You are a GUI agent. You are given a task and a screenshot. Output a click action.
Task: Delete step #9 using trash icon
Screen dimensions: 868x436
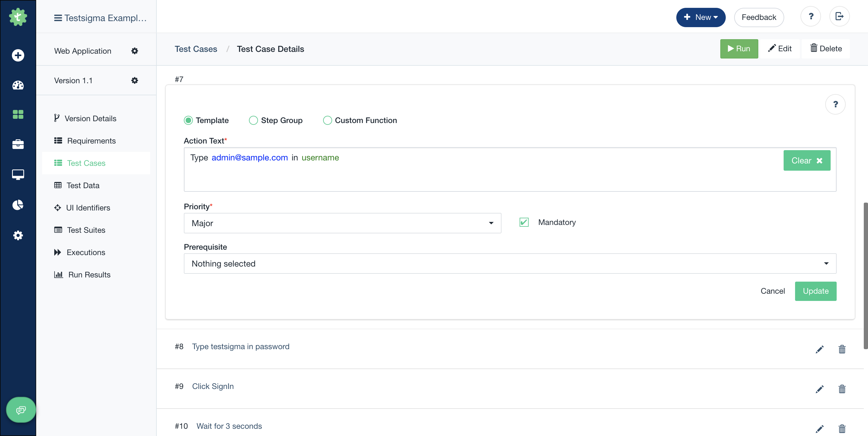842,389
